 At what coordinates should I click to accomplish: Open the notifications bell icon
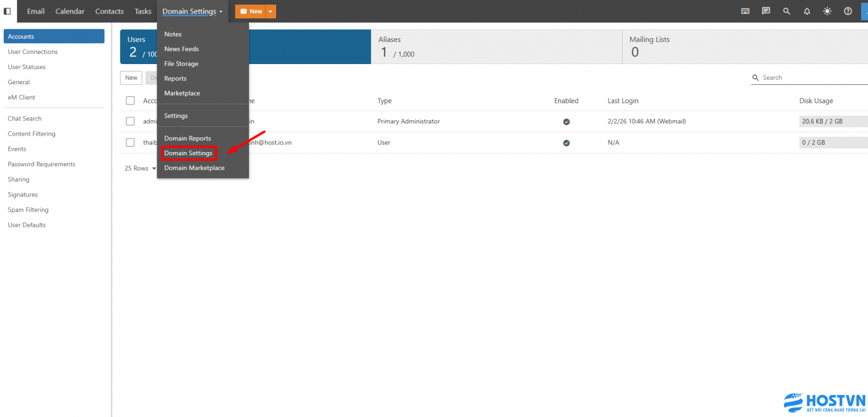click(807, 11)
